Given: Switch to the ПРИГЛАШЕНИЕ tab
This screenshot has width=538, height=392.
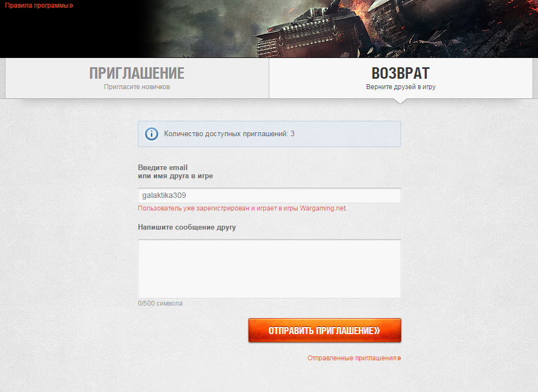Looking at the screenshot, I should click(137, 78).
